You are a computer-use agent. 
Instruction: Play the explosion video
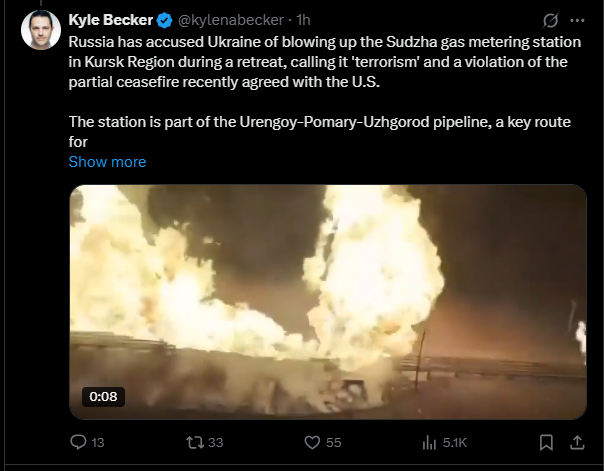[327, 300]
